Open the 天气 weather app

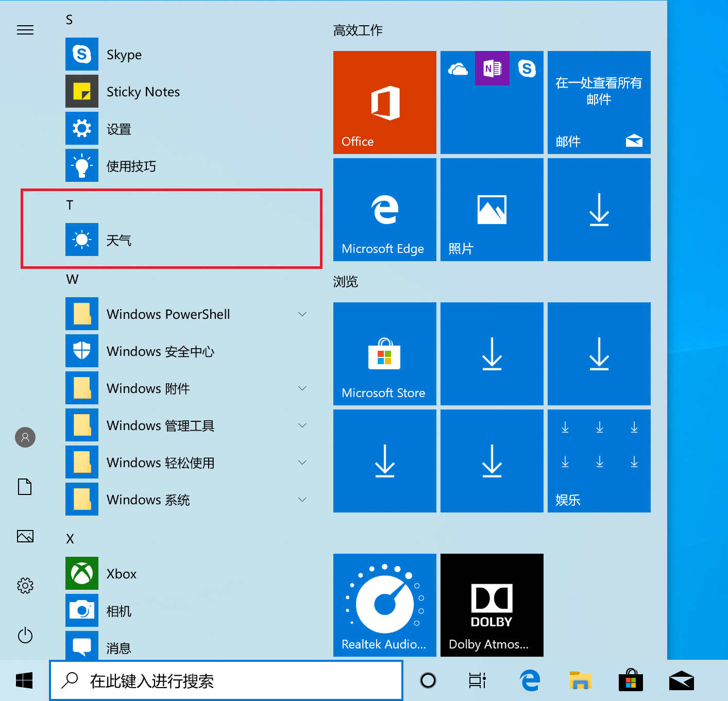click(187, 240)
